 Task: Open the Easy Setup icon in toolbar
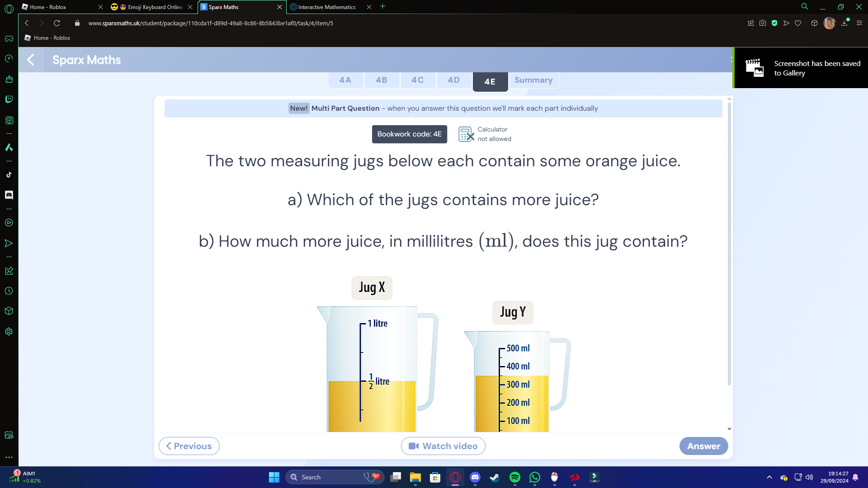pyautogui.click(x=859, y=23)
